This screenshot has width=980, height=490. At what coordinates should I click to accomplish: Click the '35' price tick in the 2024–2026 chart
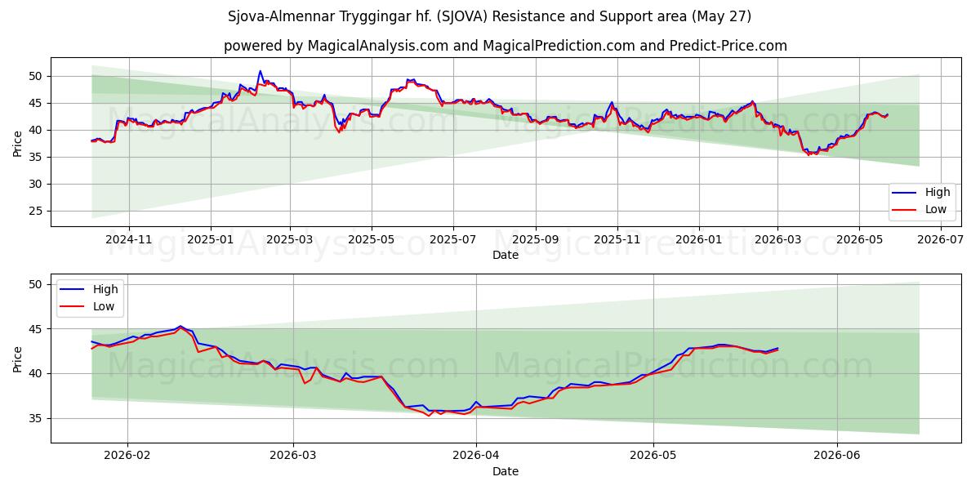tap(37, 157)
